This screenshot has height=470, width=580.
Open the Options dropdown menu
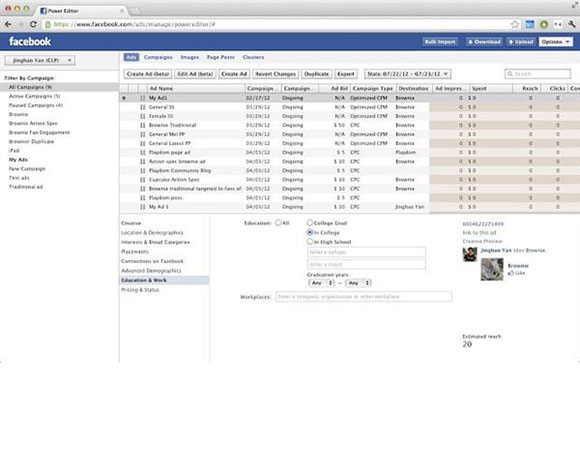point(556,42)
